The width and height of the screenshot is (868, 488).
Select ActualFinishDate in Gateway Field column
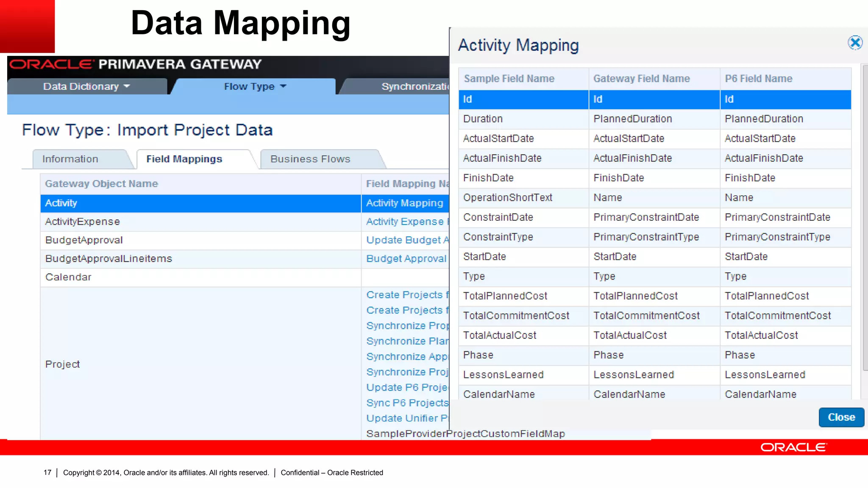pyautogui.click(x=654, y=158)
